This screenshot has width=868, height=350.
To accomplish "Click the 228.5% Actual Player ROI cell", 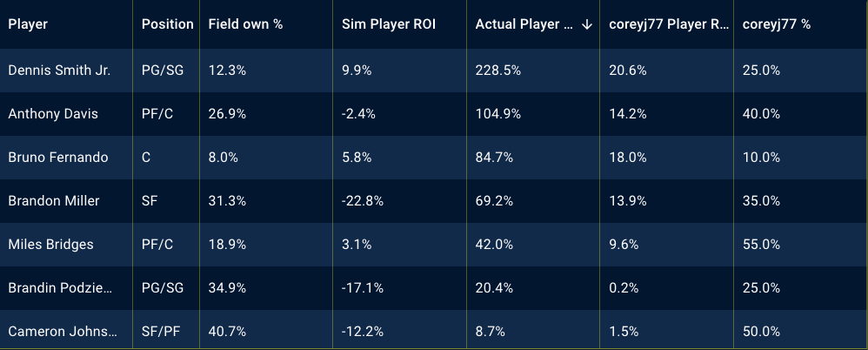I will point(498,71).
